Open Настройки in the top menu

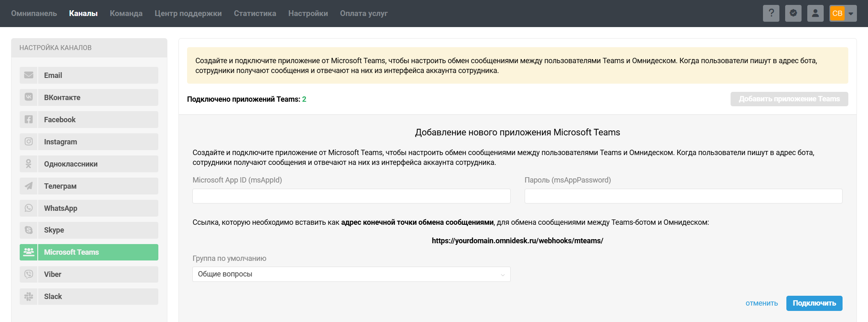pos(308,13)
